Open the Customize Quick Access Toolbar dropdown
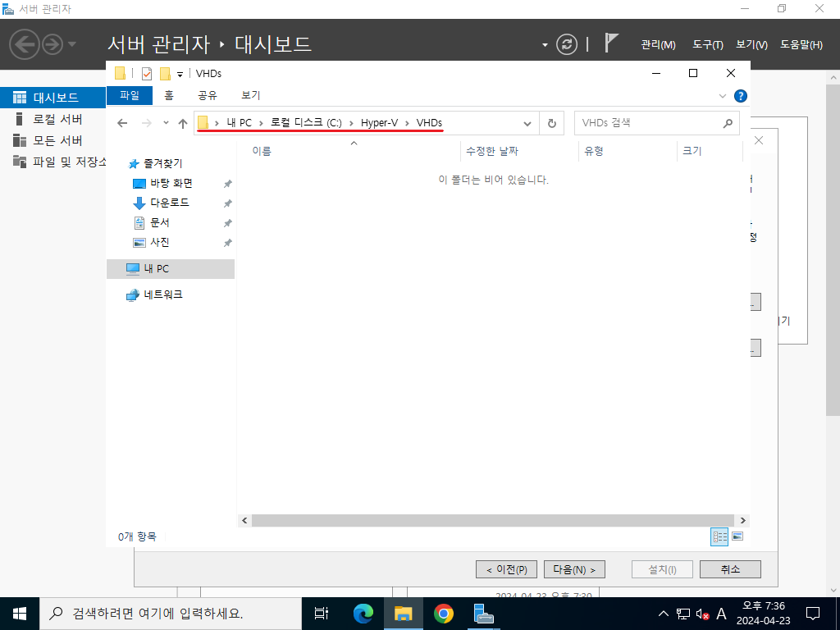This screenshot has height=630, width=840. pyautogui.click(x=180, y=75)
